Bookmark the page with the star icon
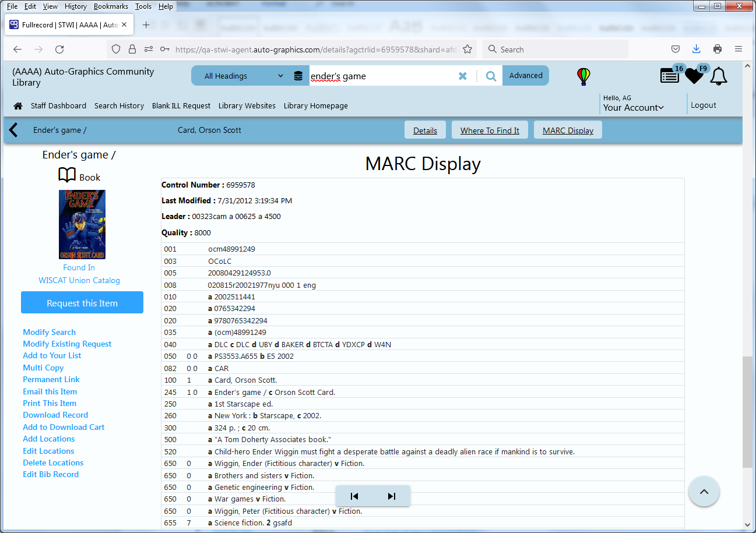 (467, 50)
